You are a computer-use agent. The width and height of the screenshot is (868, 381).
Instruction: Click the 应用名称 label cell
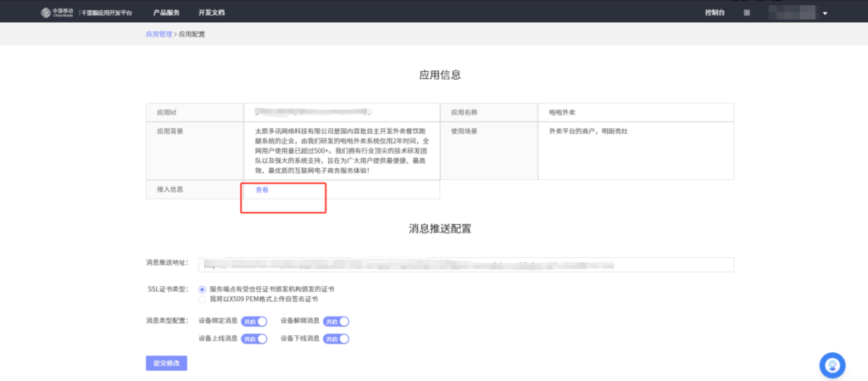[489, 112]
